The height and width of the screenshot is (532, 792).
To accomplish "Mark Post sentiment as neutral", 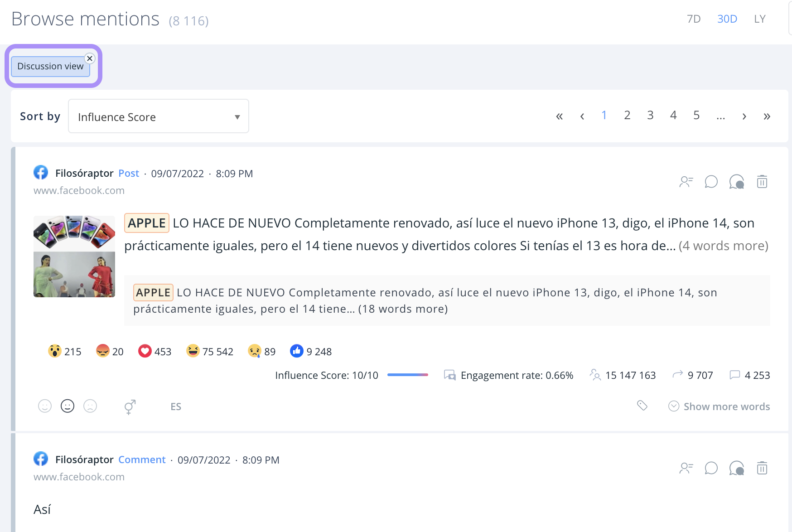I will [68, 406].
